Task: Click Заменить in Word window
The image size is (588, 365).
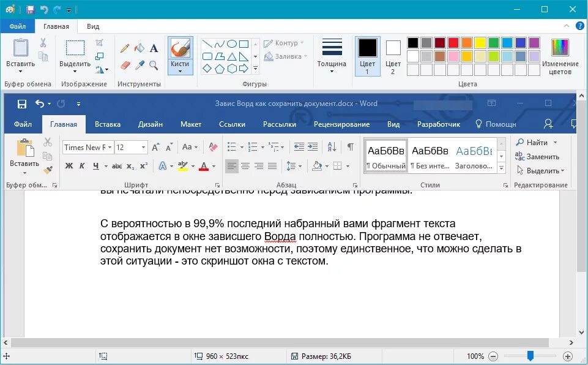Action: tap(537, 157)
